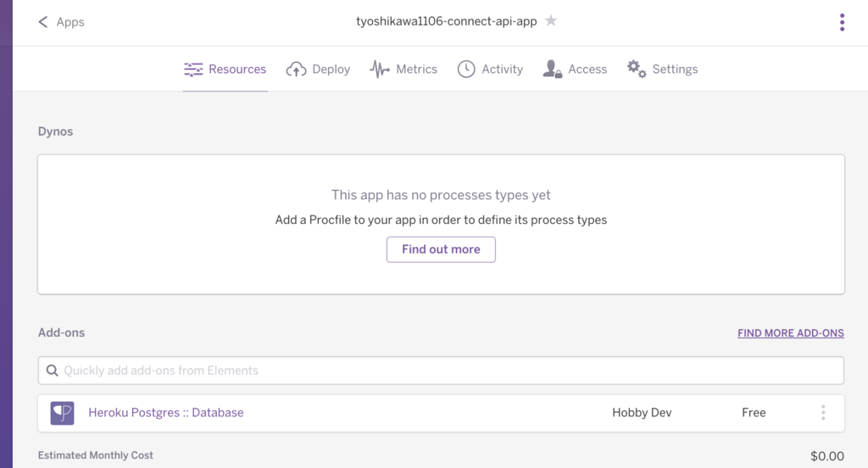Open Heroku Postgres :: Database link
Screen dimensions: 868x468
[x=166, y=413]
